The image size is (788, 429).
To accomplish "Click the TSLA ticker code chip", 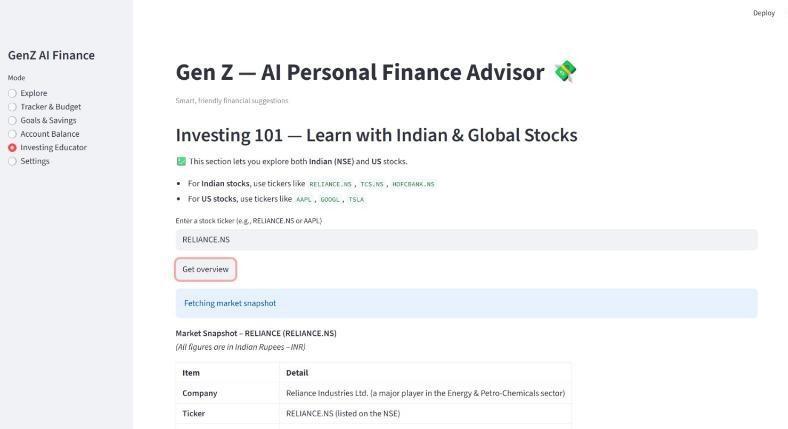I will tap(356, 200).
